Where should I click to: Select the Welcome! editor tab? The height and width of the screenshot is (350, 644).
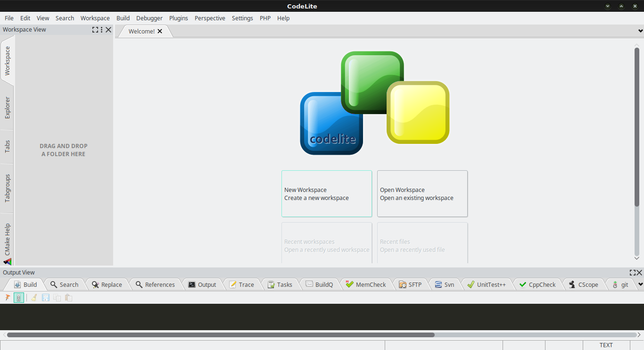pyautogui.click(x=141, y=31)
